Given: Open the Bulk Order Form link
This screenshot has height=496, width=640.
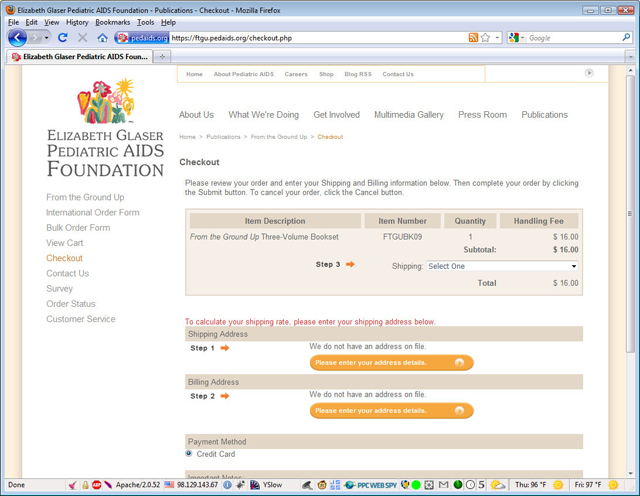Looking at the screenshot, I should pyautogui.click(x=78, y=228).
